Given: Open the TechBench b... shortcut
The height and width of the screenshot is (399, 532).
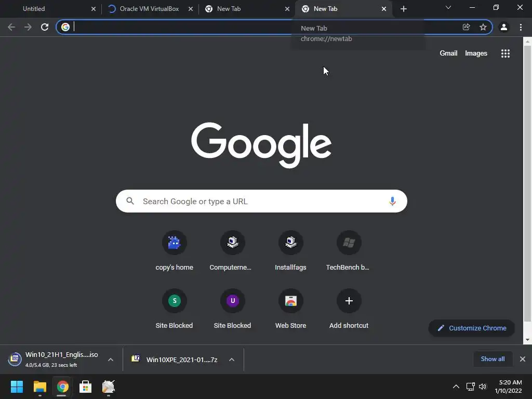Looking at the screenshot, I should pyautogui.click(x=349, y=251).
